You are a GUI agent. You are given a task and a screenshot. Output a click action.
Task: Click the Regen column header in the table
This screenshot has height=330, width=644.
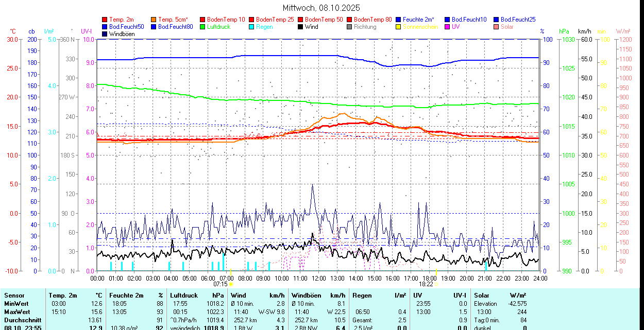(x=362, y=296)
